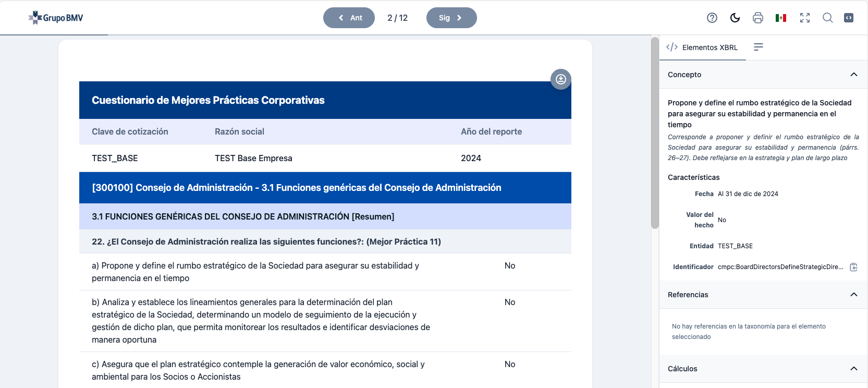
Task: Click the TEST_BASE ticker cell
Action: click(115, 159)
